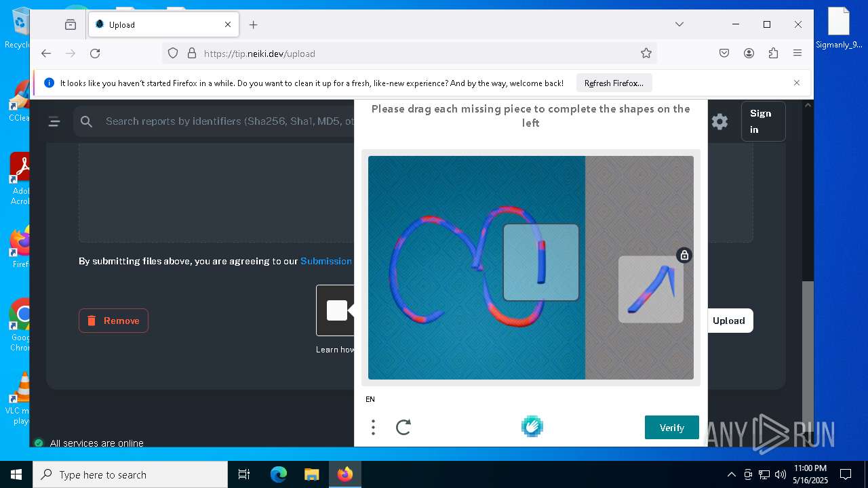The height and width of the screenshot is (488, 868).
Task: Select the draggable captcha puzzle piece
Action: click(x=651, y=289)
